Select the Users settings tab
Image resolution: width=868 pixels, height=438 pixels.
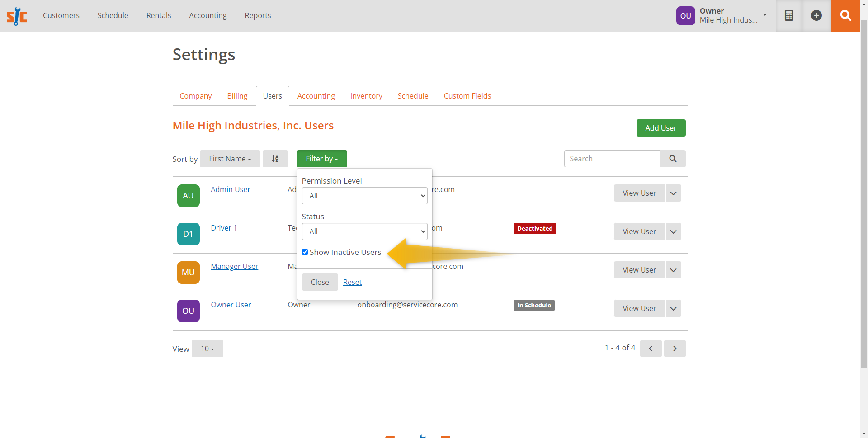point(273,96)
